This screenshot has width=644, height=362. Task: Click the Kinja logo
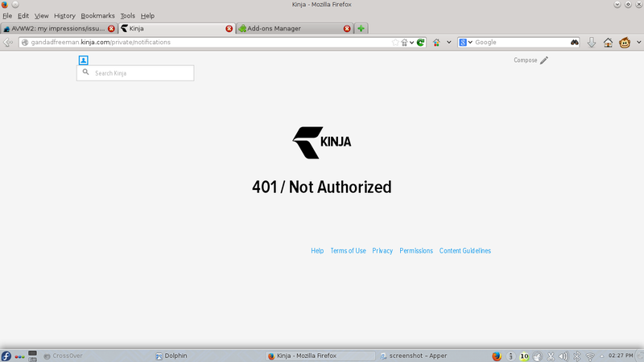[x=321, y=142]
